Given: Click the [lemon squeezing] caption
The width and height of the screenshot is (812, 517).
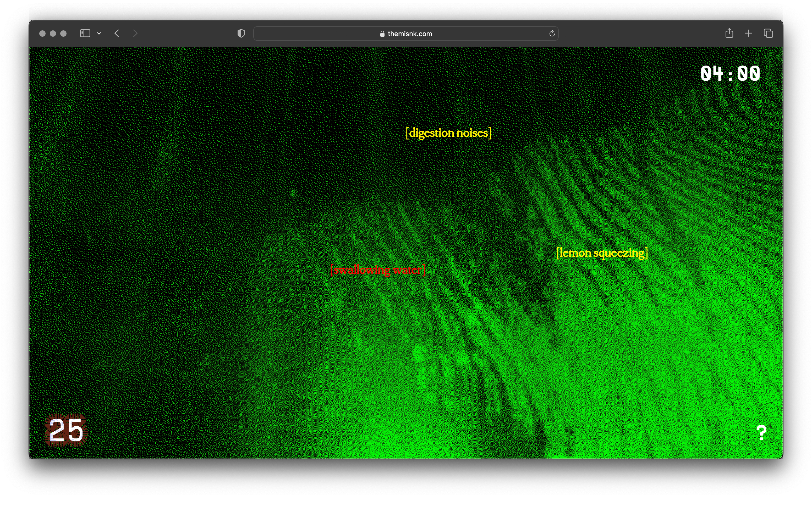Looking at the screenshot, I should pyautogui.click(x=602, y=253).
